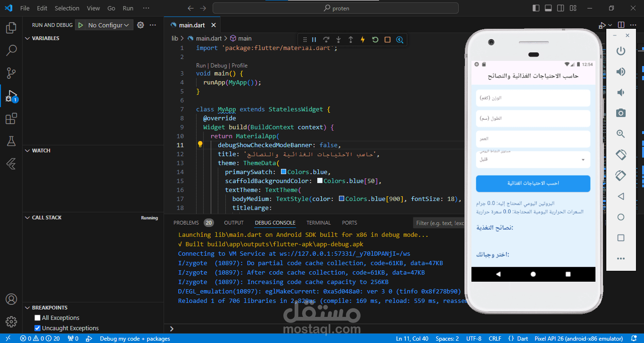
Task: Click the blue calculate button in app
Action: pos(533,184)
